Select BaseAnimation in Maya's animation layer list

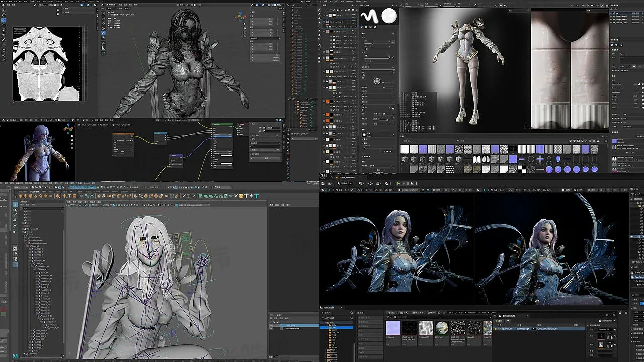coord(292,329)
